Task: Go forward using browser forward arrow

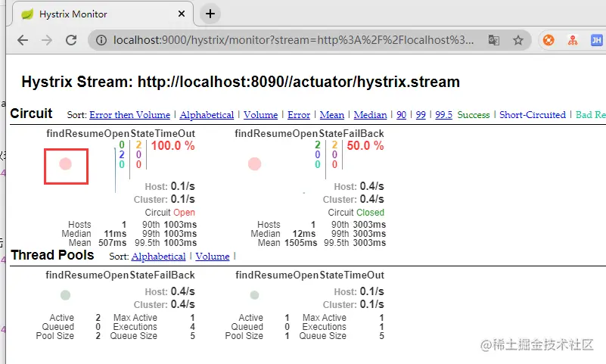Action: [47, 40]
